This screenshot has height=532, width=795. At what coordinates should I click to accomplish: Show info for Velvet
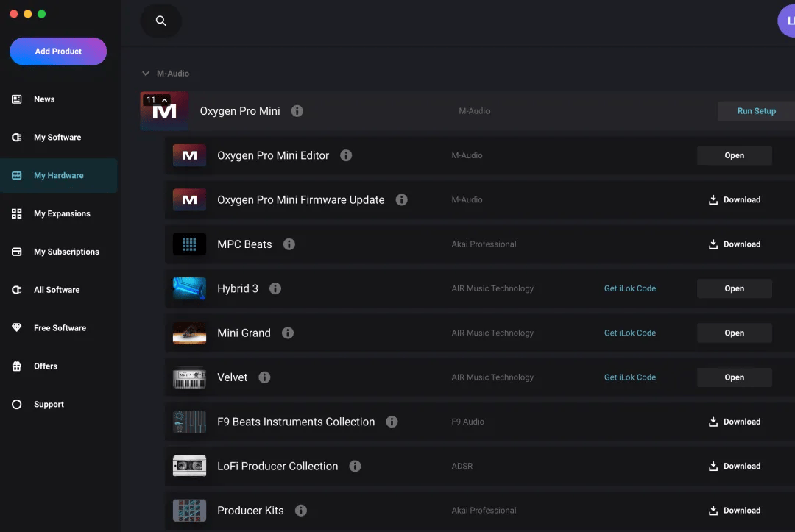coord(264,377)
